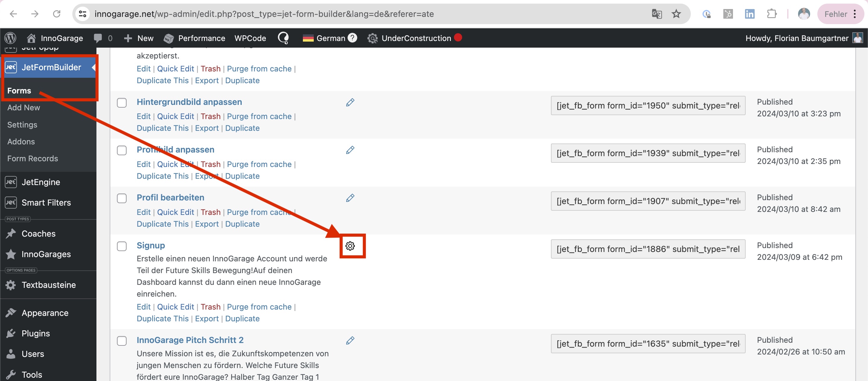
Task: Open Add New form submenu
Action: tap(24, 108)
